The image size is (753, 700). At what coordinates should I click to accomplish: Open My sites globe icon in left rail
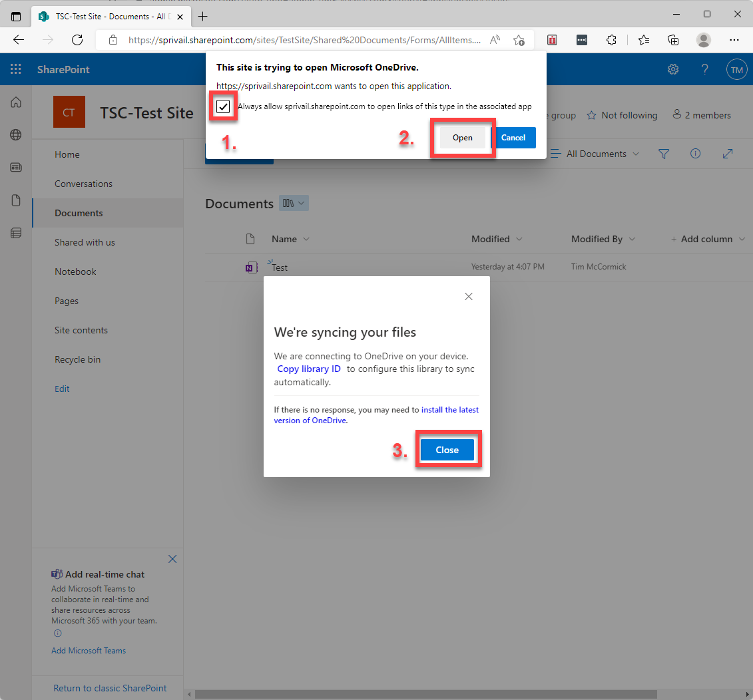(x=16, y=135)
